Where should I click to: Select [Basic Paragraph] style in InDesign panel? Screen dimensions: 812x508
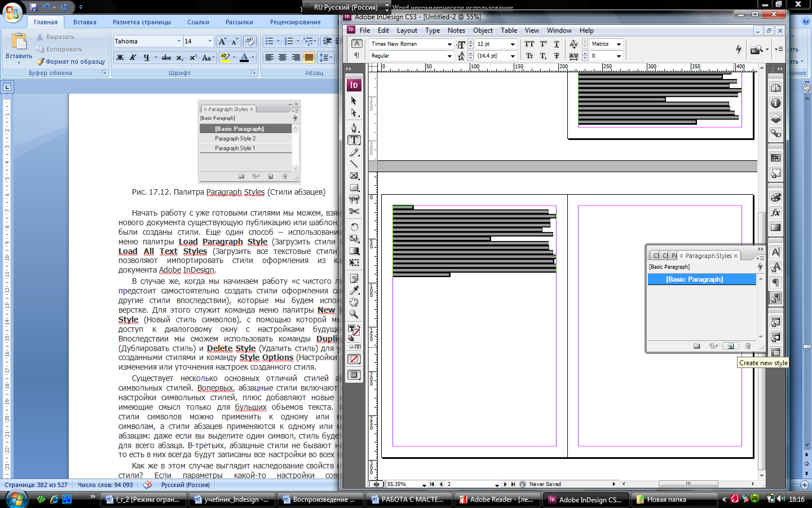(701, 279)
